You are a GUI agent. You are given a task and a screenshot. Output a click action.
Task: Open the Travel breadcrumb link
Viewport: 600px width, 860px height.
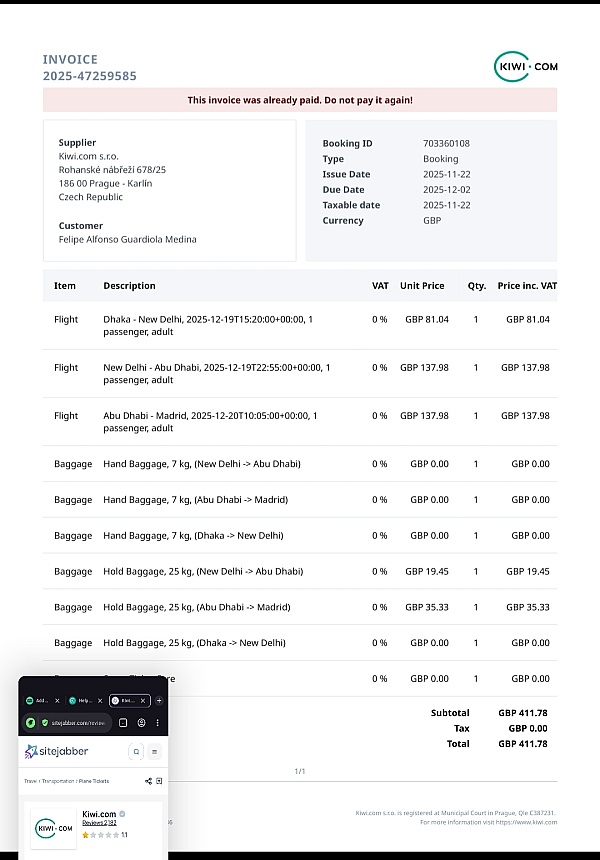[31, 781]
